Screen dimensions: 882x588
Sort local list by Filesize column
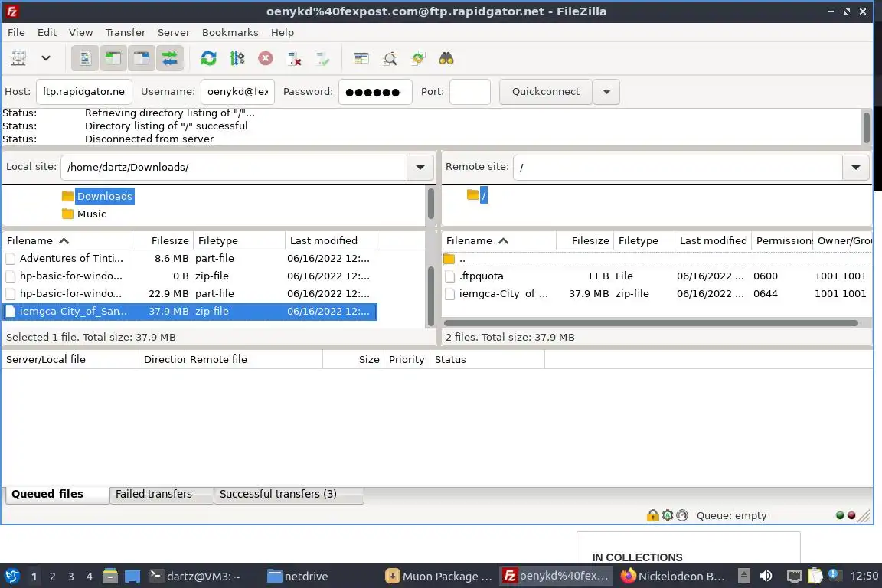click(162, 241)
